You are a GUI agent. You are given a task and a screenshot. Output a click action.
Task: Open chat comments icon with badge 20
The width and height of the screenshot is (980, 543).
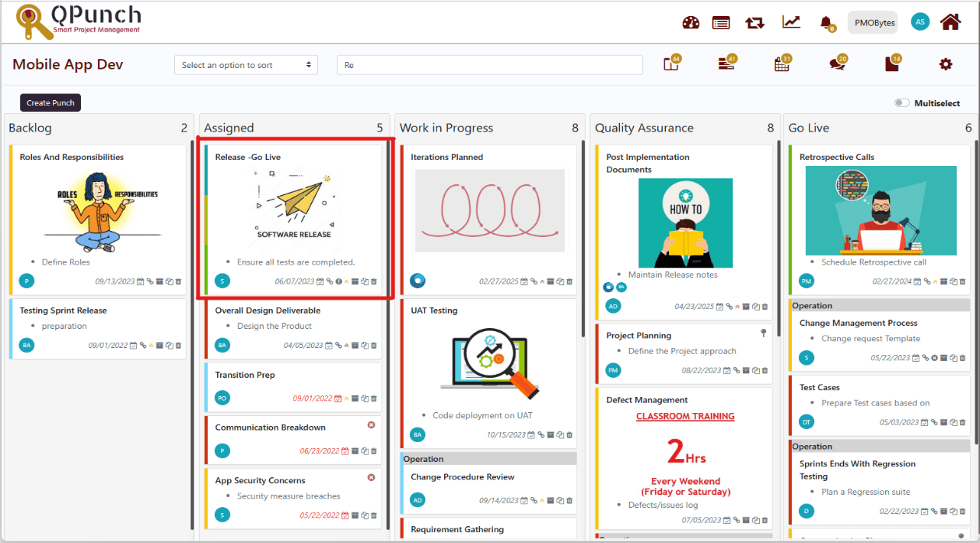click(x=838, y=63)
